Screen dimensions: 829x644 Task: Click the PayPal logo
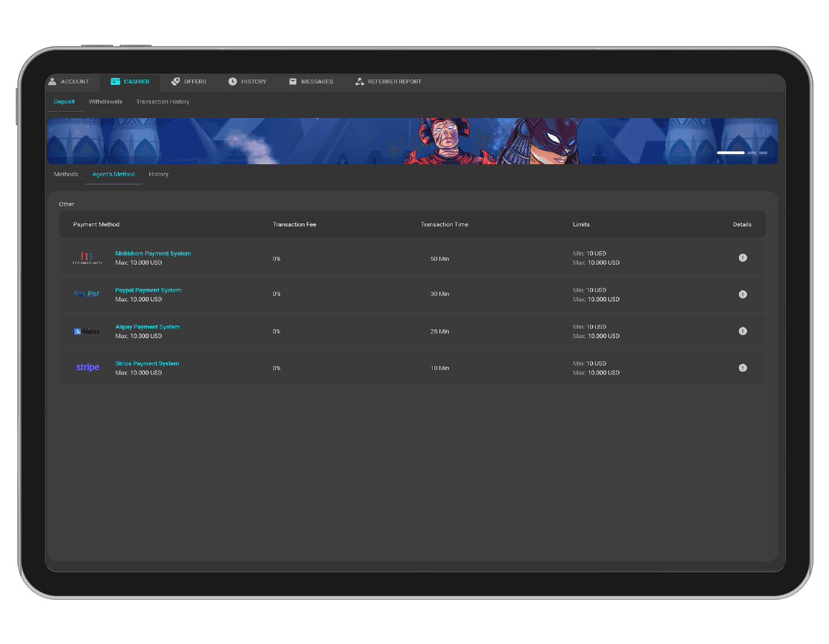(x=87, y=294)
